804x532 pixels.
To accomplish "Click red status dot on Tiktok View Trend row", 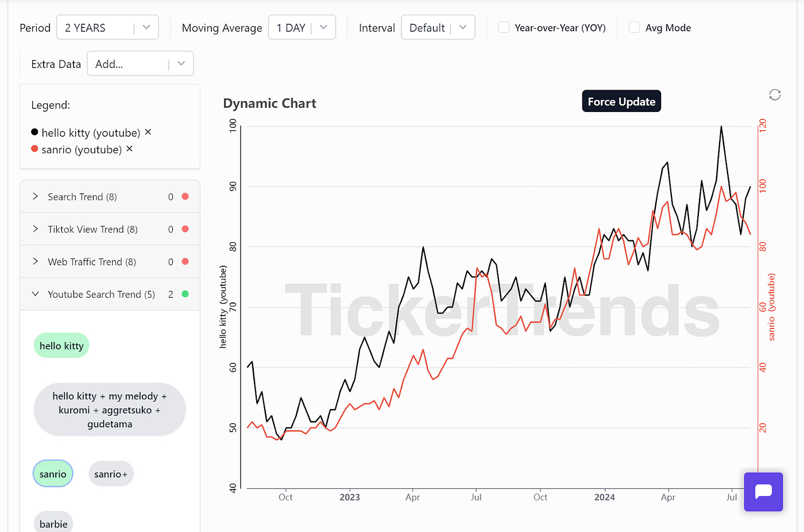I will point(185,229).
